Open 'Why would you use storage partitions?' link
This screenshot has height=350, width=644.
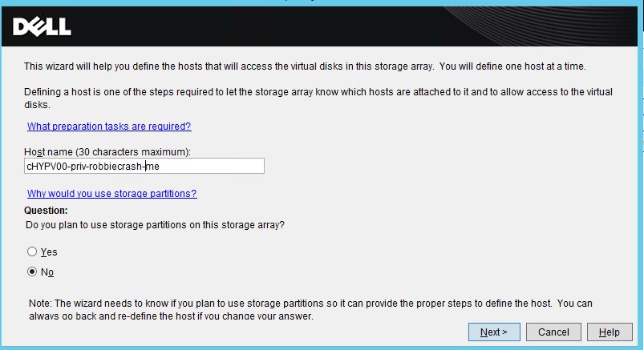tap(112, 193)
